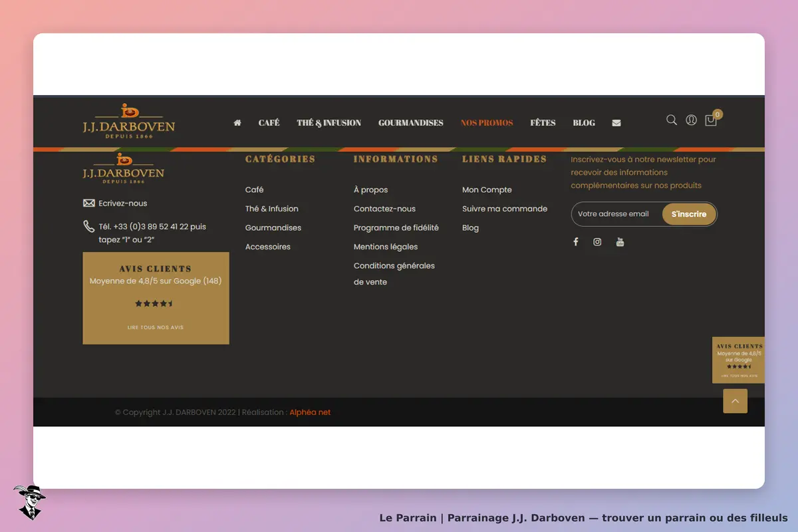Click the Café footer category link
The width and height of the screenshot is (798, 532).
click(x=255, y=190)
